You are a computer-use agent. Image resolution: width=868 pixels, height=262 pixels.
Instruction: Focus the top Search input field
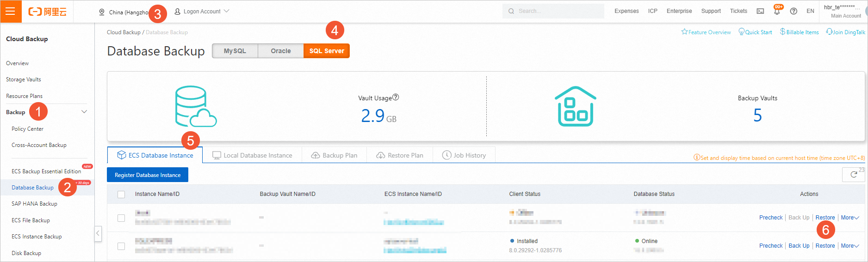click(553, 11)
